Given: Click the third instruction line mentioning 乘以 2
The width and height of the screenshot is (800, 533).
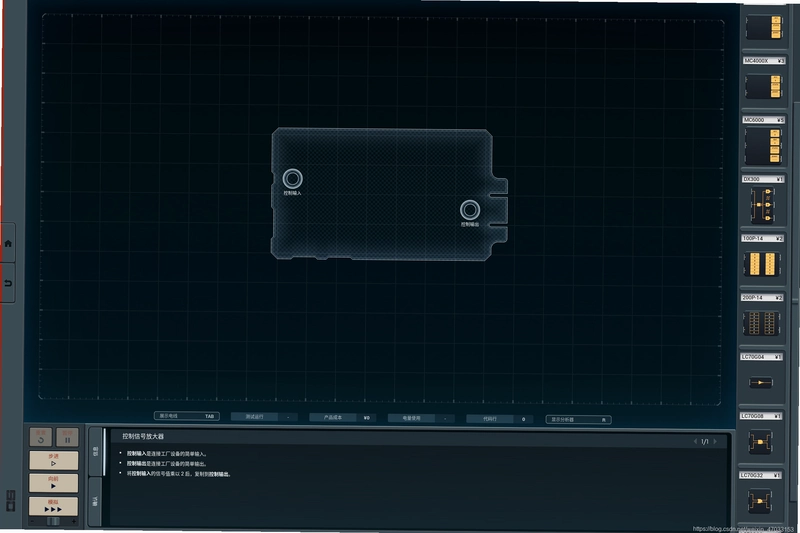Looking at the screenshot, I should pyautogui.click(x=179, y=474).
